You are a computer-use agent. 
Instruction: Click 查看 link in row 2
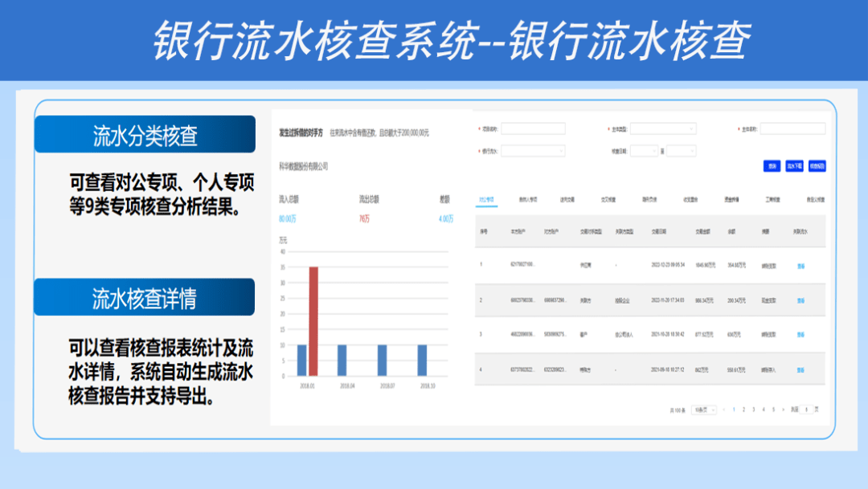coord(800,301)
